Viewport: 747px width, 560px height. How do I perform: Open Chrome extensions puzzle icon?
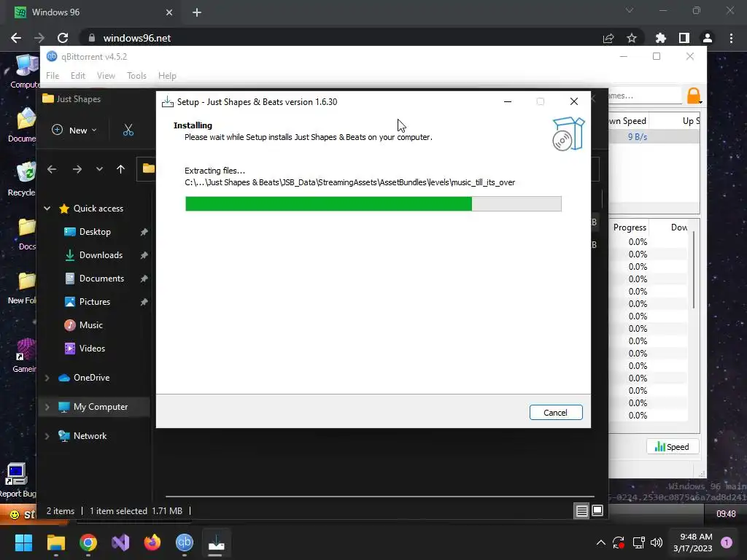click(x=660, y=38)
